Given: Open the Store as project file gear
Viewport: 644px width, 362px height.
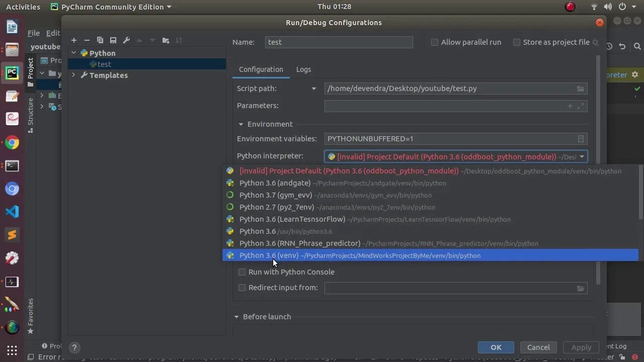Looking at the screenshot, I should [x=595, y=42].
